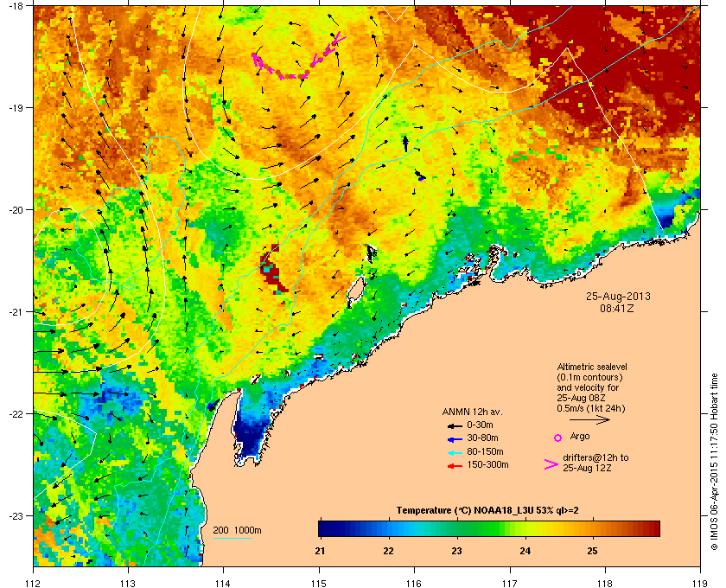The image size is (726, 588).
Task: Click color bar tick label '21'
Action: click(x=320, y=552)
